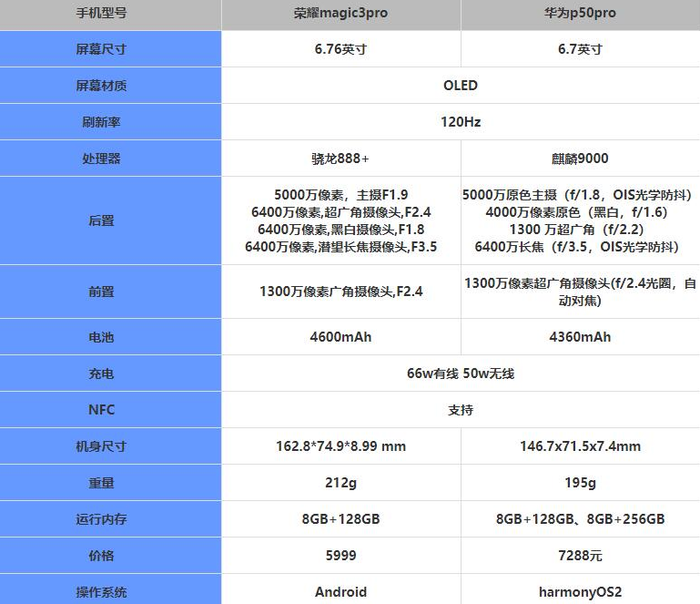
Task: Select the 120Hz refresh rate value
Action: click(x=460, y=122)
